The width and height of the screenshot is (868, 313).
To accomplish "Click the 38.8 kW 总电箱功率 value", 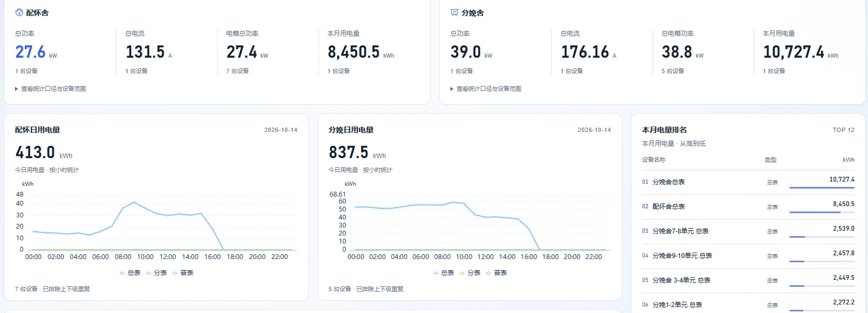I will click(683, 52).
